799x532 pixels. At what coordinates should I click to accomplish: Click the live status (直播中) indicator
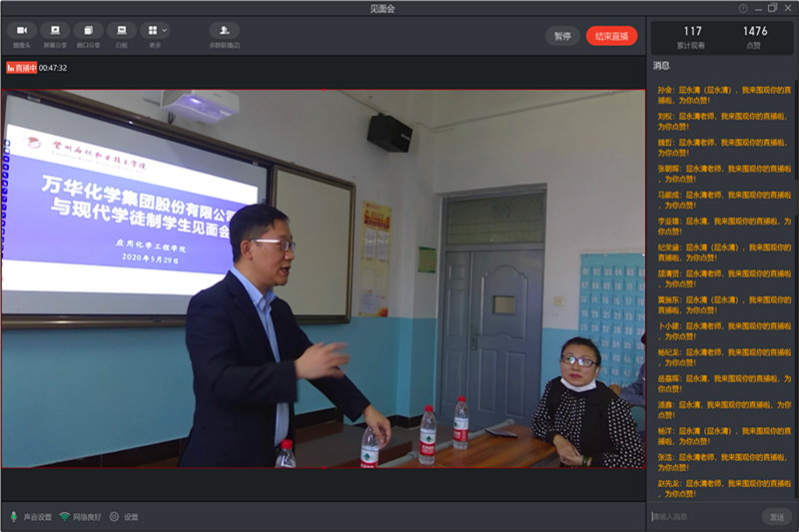tap(21, 68)
